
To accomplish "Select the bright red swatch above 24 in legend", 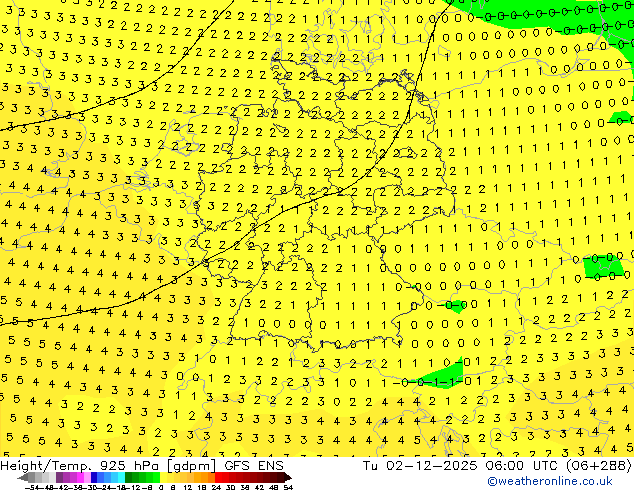I will click(x=218, y=477).
